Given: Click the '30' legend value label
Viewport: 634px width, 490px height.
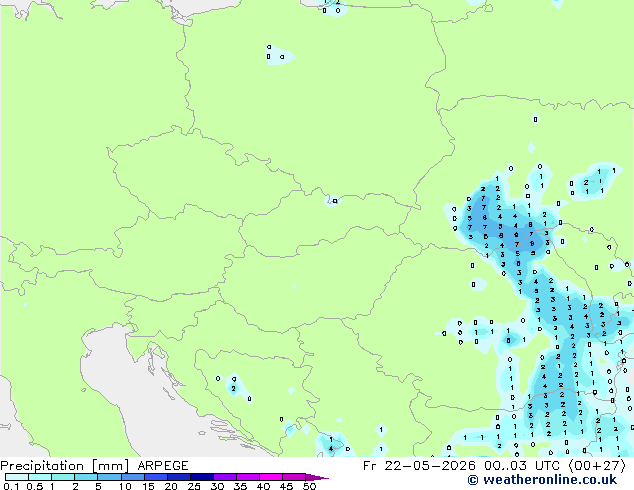Looking at the screenshot, I should tap(217, 486).
